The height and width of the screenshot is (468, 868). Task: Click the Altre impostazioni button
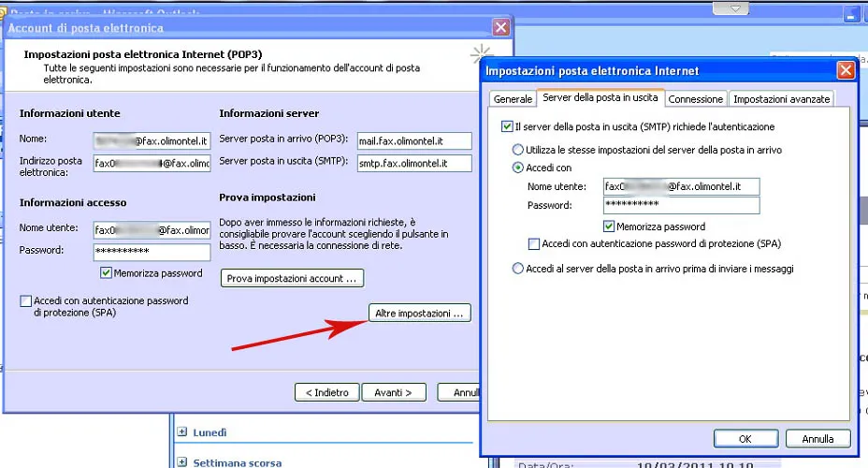418,314
